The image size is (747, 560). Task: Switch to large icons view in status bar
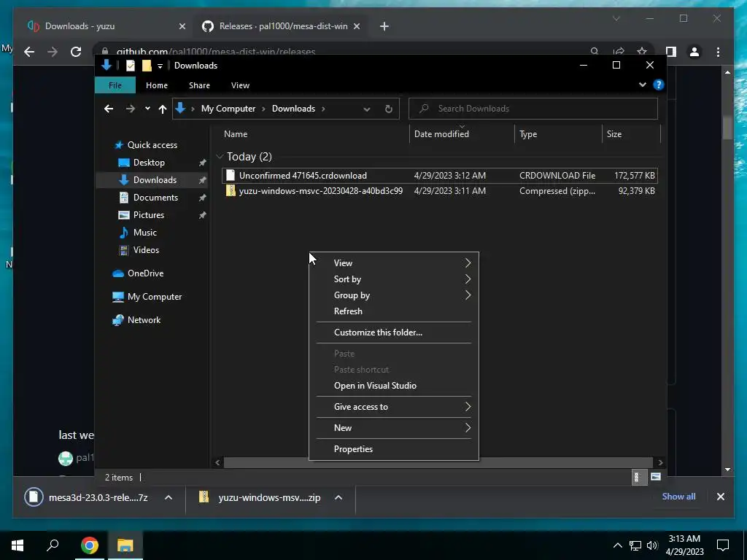(656, 477)
